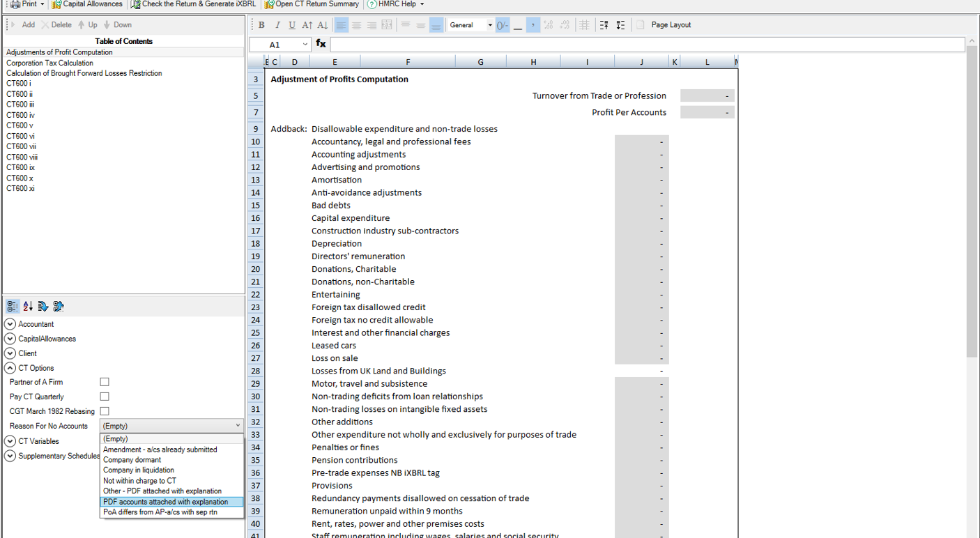Open Capital Allowances
Screen dimensions: 980x538
(x=88, y=4)
